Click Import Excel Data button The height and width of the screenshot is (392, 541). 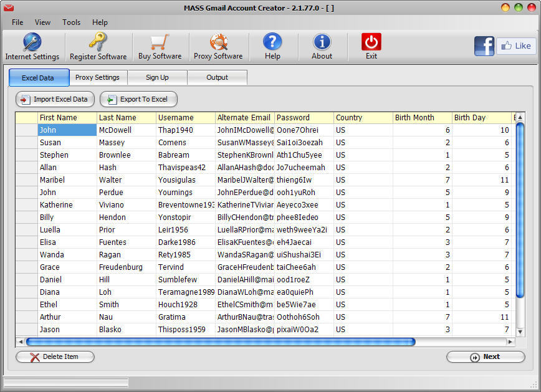(55, 99)
